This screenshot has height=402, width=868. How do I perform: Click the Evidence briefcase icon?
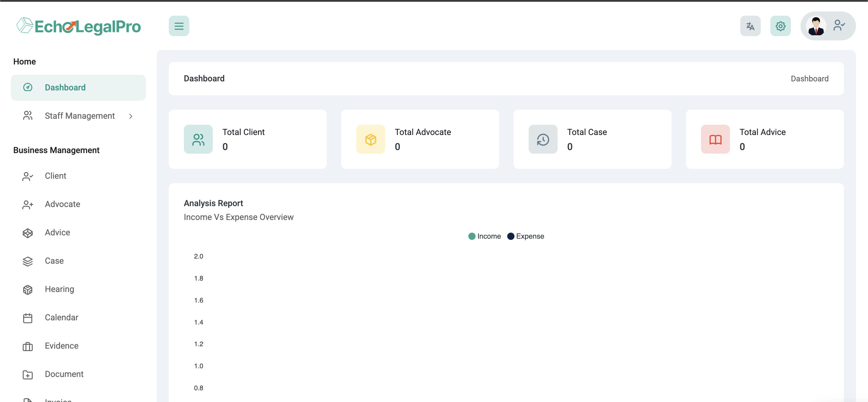point(28,346)
